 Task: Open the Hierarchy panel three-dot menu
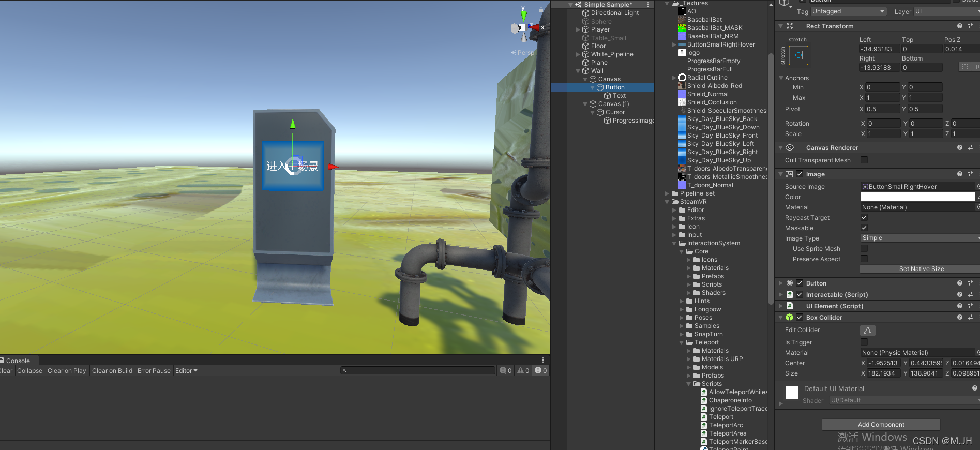tap(647, 5)
